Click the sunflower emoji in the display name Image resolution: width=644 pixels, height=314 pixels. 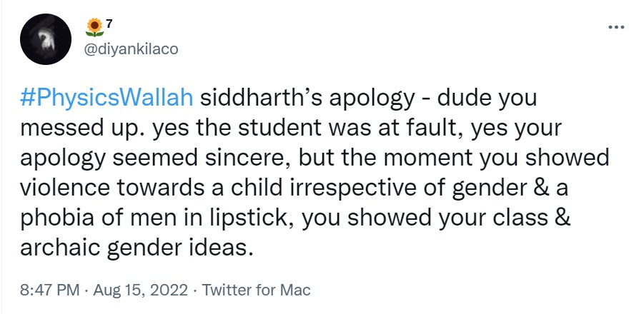pos(93,28)
